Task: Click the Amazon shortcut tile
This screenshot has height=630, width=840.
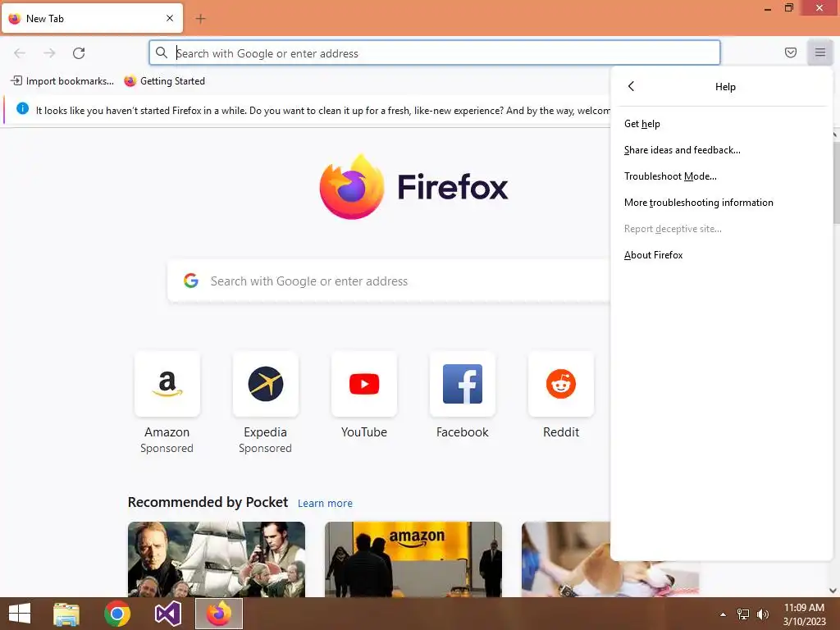Action: (167, 384)
